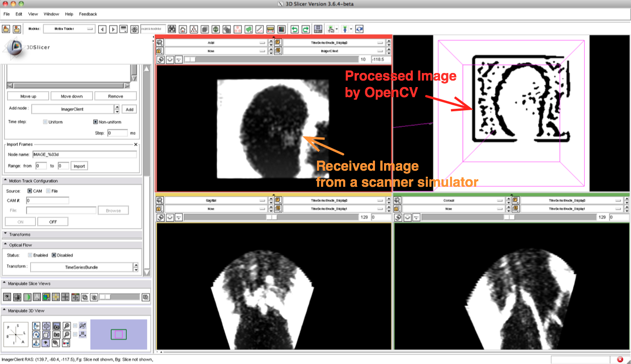Enable the Uniform time step option
631x364 pixels.
tap(45, 122)
